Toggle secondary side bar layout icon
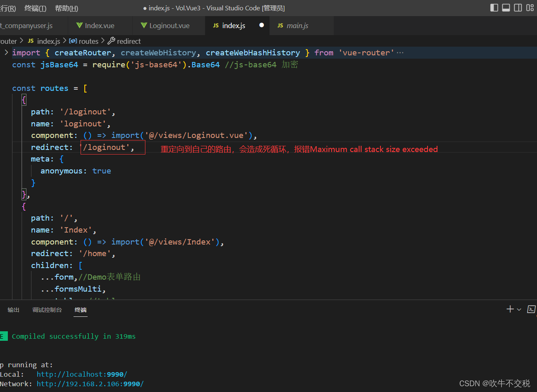The height and width of the screenshot is (392, 537). pos(518,8)
